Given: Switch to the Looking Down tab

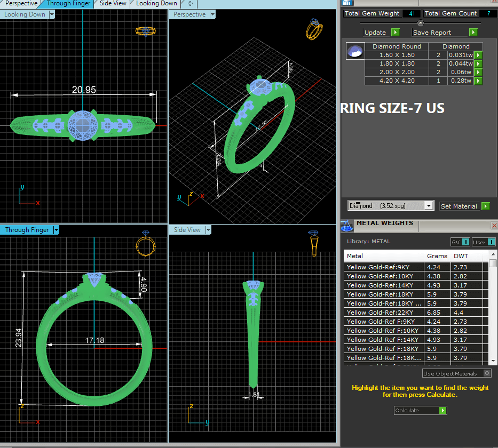Looking at the screenshot, I should [x=156, y=3].
